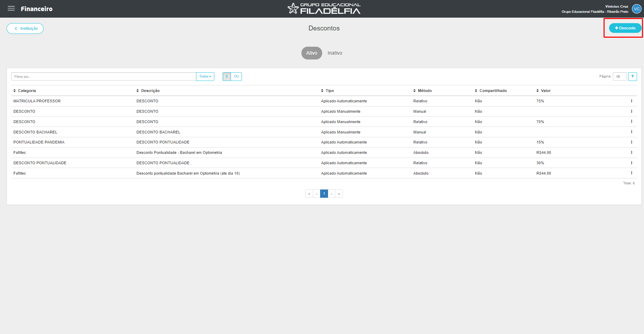Click the VC user avatar
Screen dimensions: 644x334
[636, 9]
